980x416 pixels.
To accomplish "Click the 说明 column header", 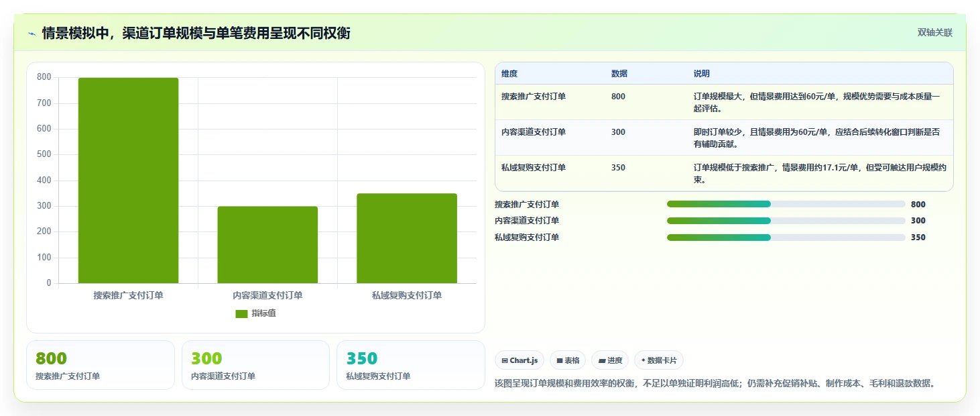I will (702, 74).
